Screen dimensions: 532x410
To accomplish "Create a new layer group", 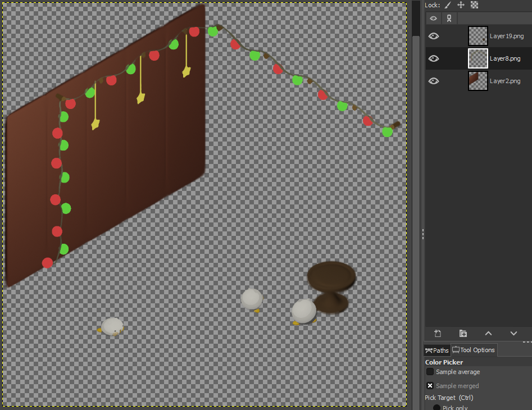I will tap(463, 334).
